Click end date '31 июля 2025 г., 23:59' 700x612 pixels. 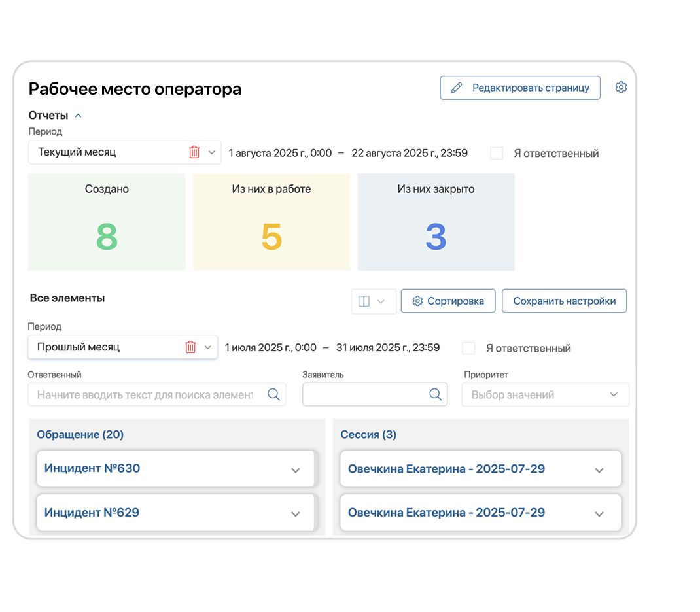[388, 347]
